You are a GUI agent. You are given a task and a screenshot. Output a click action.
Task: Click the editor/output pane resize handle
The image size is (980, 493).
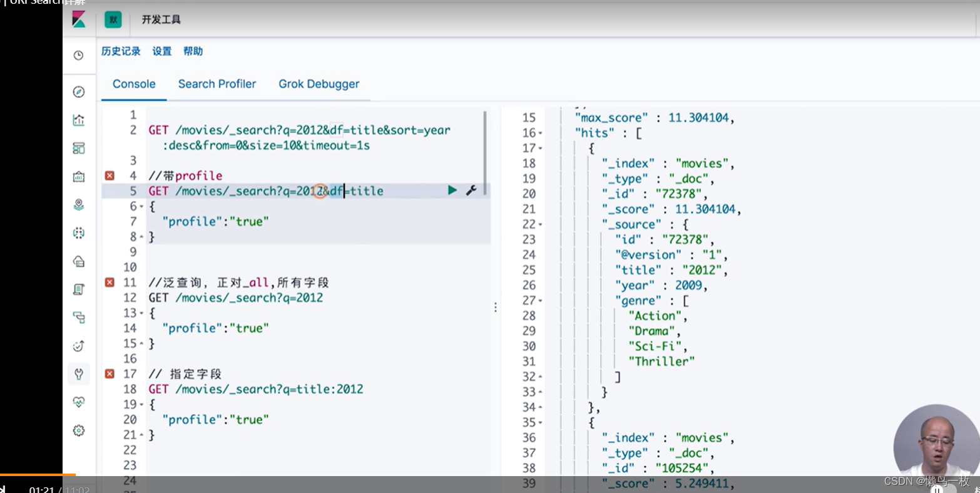tap(496, 307)
